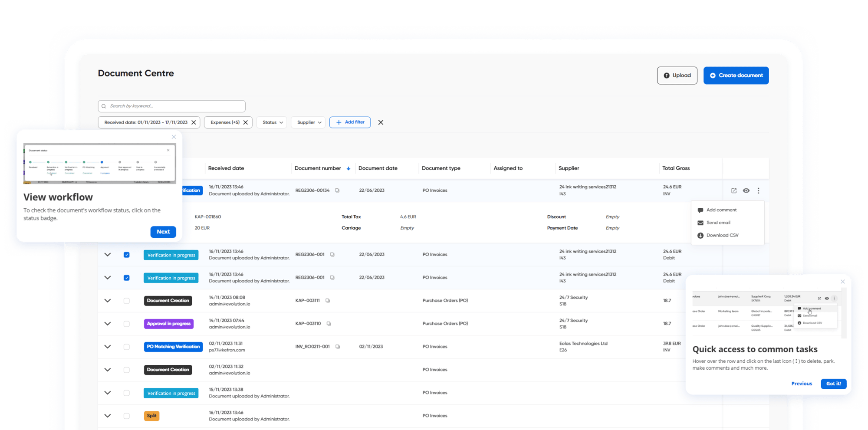868x430 pixels.
Task: Click the Assigned to column header
Action: point(508,168)
